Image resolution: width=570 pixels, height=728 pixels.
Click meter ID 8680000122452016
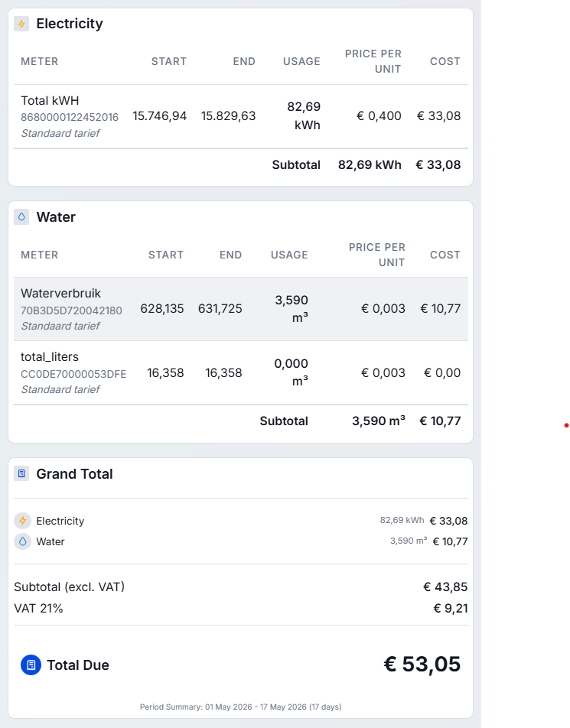point(70,117)
